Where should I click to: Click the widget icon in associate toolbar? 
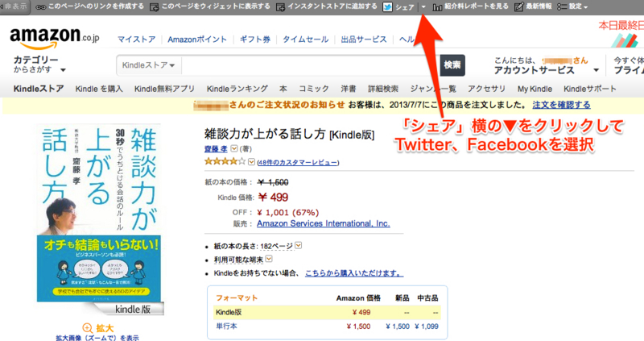click(155, 7)
